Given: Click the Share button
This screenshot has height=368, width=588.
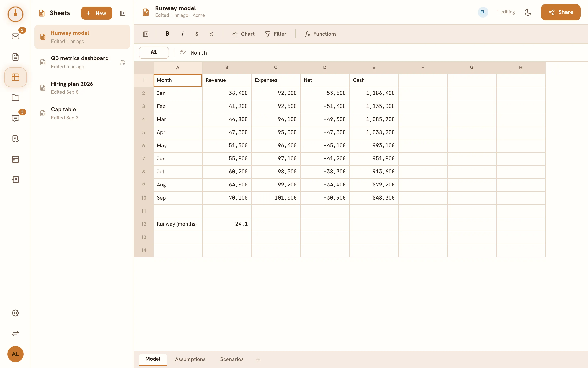Looking at the screenshot, I should point(561,12).
